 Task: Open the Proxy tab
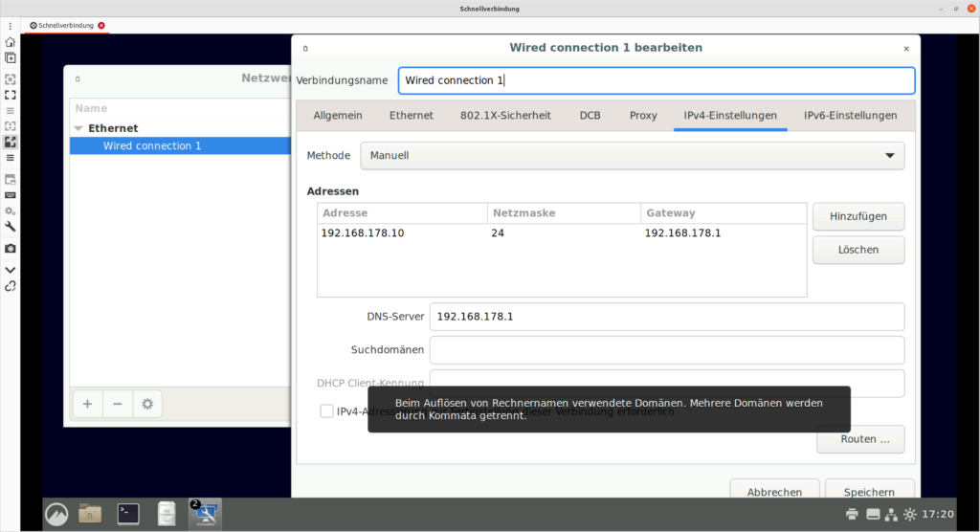click(643, 115)
